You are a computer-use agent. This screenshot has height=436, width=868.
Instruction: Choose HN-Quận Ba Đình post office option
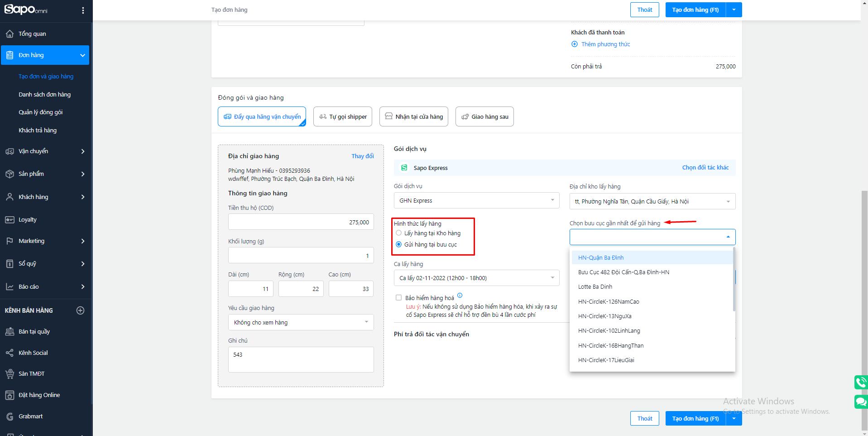tap(652, 257)
